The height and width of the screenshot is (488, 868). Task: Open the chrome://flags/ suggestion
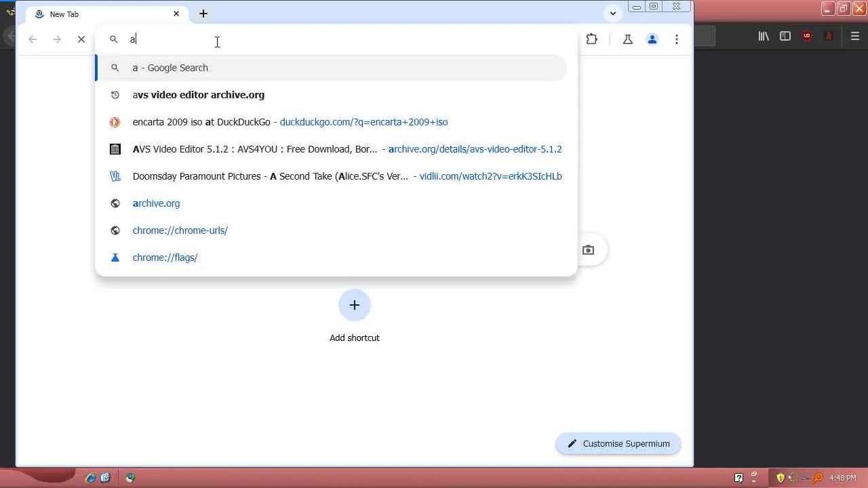click(x=331, y=258)
